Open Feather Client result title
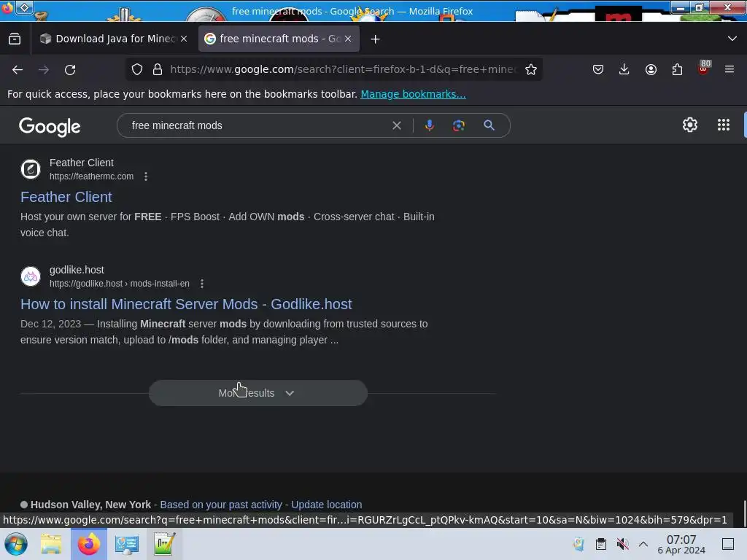 [66, 197]
